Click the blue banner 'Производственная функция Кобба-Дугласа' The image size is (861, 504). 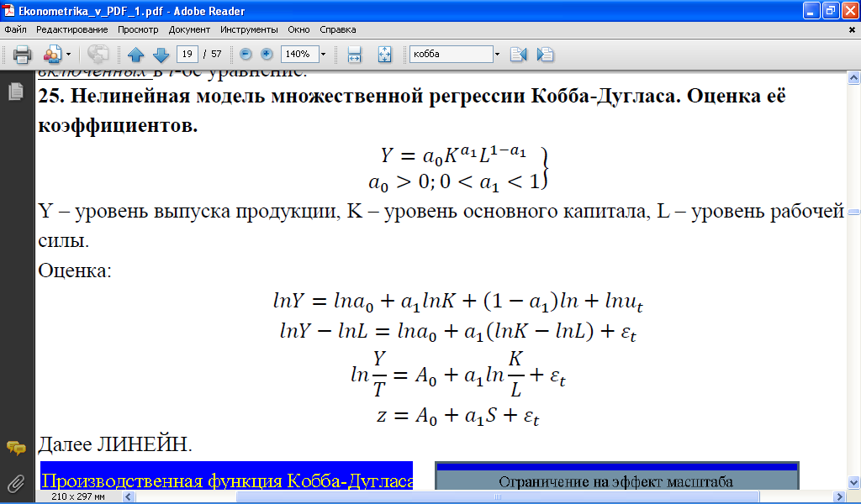(x=227, y=475)
